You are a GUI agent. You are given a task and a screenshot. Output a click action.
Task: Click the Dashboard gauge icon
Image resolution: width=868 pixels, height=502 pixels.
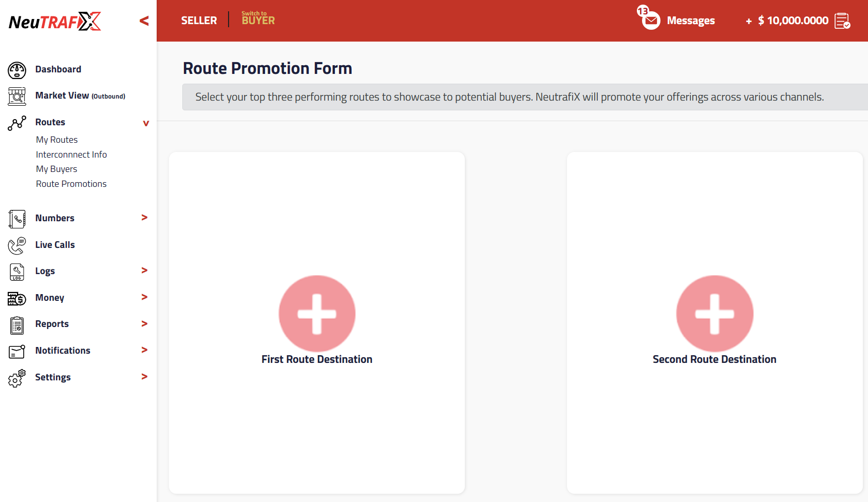pyautogui.click(x=17, y=70)
